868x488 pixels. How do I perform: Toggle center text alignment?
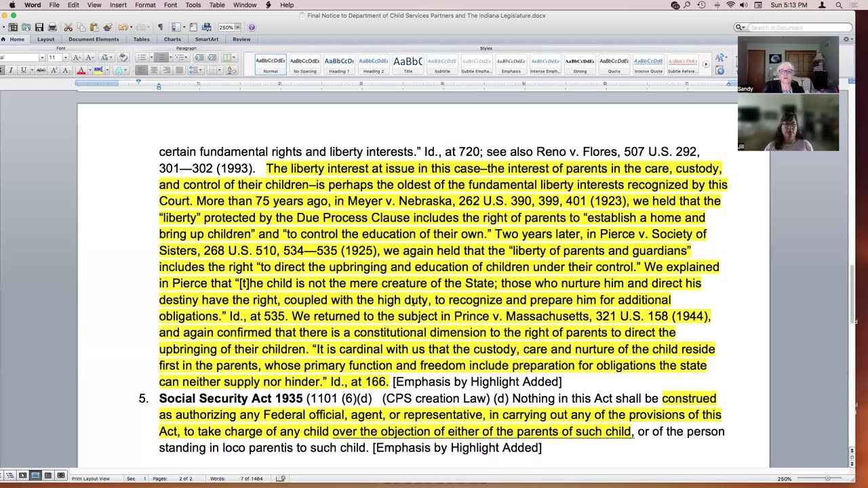pos(154,70)
